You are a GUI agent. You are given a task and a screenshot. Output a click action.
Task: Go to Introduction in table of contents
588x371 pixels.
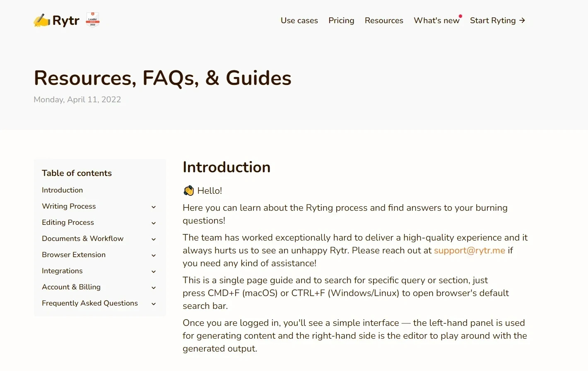pyautogui.click(x=62, y=190)
